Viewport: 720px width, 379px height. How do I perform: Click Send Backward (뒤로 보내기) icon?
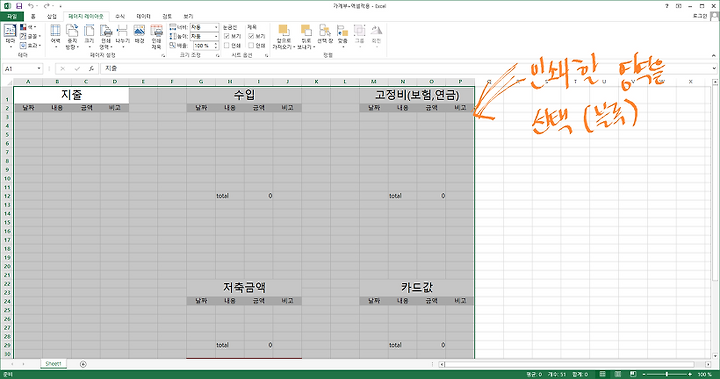coord(306,31)
